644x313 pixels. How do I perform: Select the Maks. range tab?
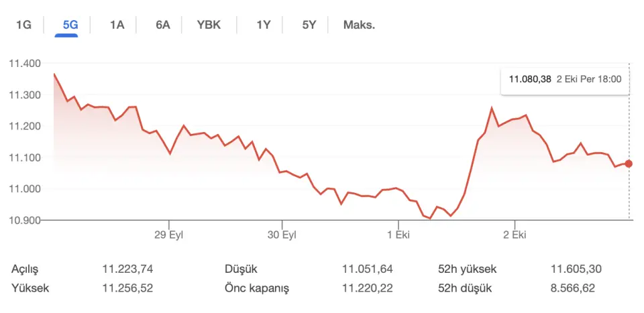coord(359,25)
